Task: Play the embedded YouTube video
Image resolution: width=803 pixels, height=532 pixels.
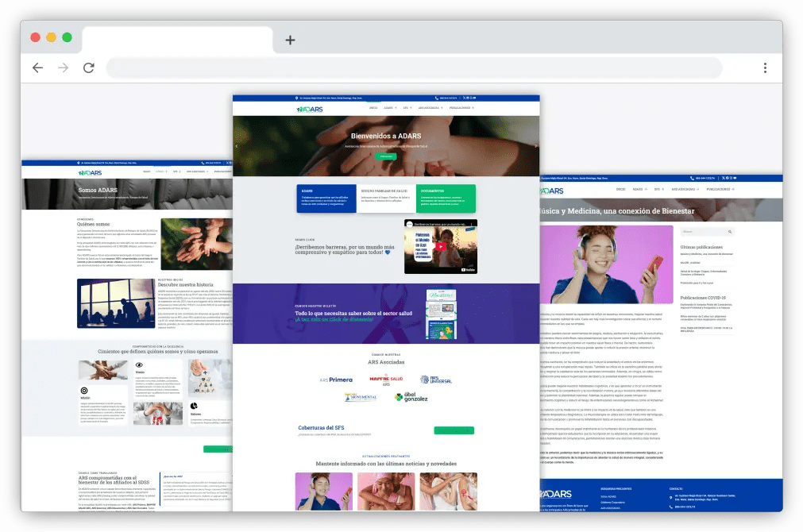Action: (440, 245)
